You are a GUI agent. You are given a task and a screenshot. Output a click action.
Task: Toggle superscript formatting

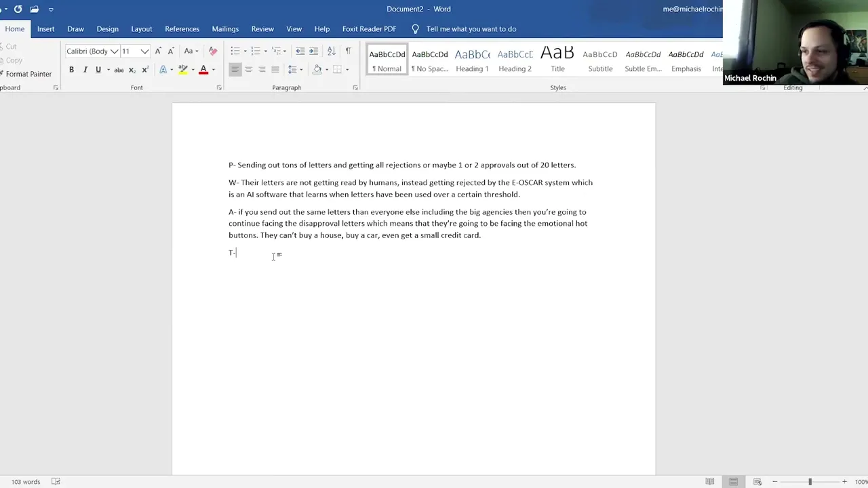click(145, 69)
